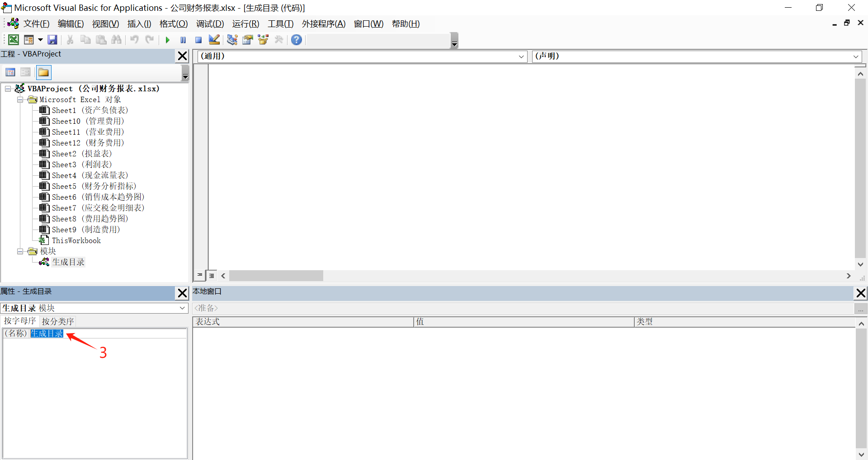Click the Toolbox toolbar icon

point(279,40)
